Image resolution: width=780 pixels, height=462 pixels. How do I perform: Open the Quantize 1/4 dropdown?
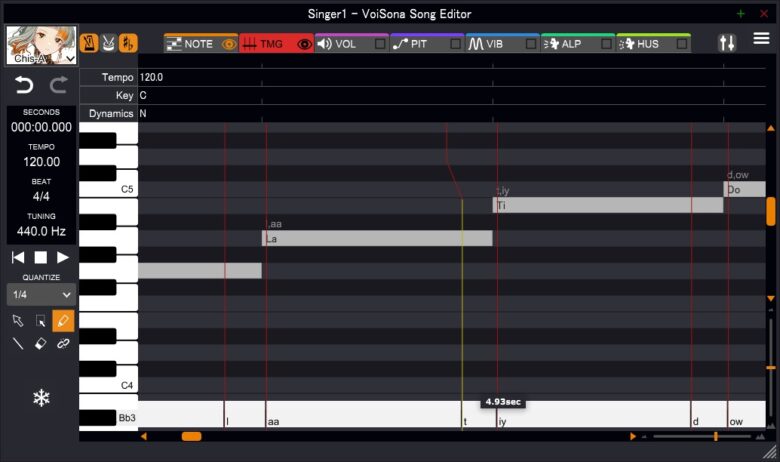pos(41,295)
